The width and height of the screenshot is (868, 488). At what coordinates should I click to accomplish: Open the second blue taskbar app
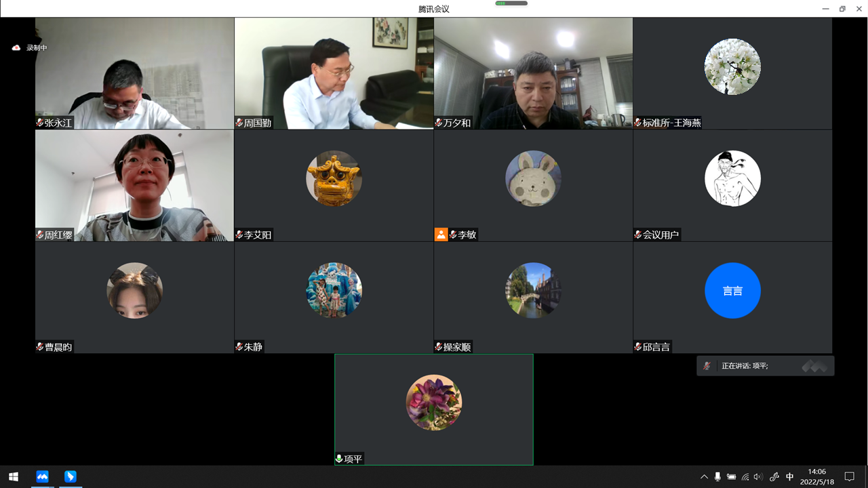70,476
